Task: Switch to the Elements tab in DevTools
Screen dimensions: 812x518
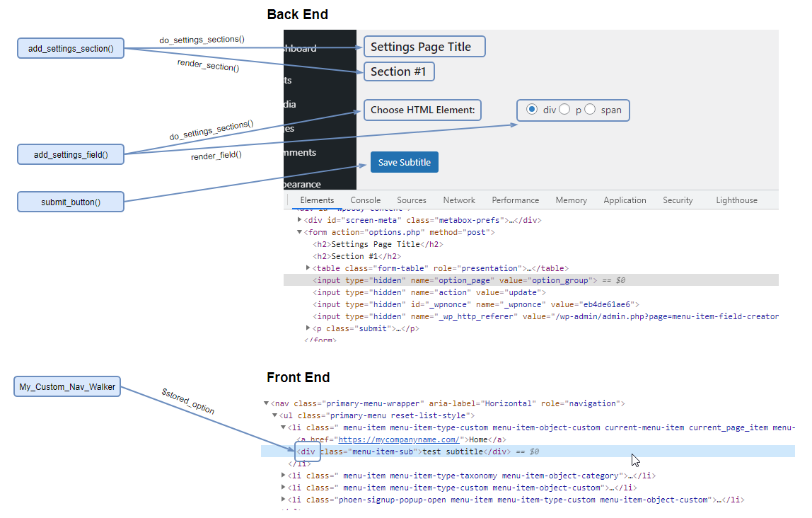Action: [317, 200]
